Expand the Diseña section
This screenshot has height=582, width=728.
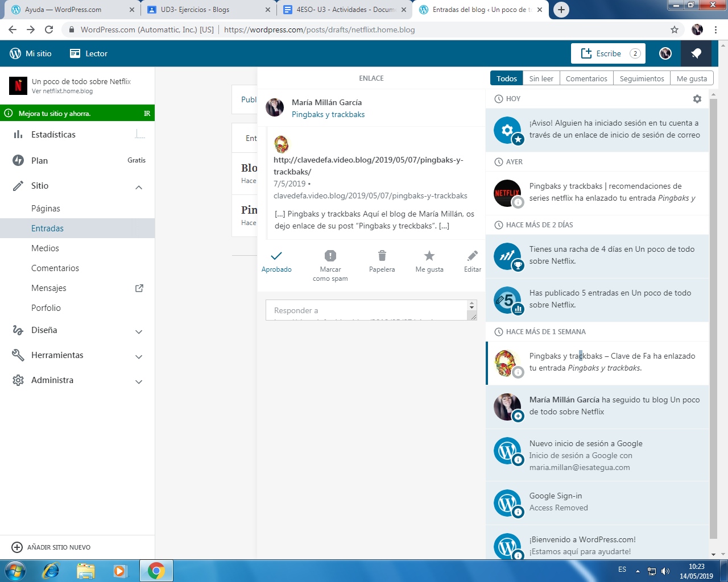(x=139, y=331)
